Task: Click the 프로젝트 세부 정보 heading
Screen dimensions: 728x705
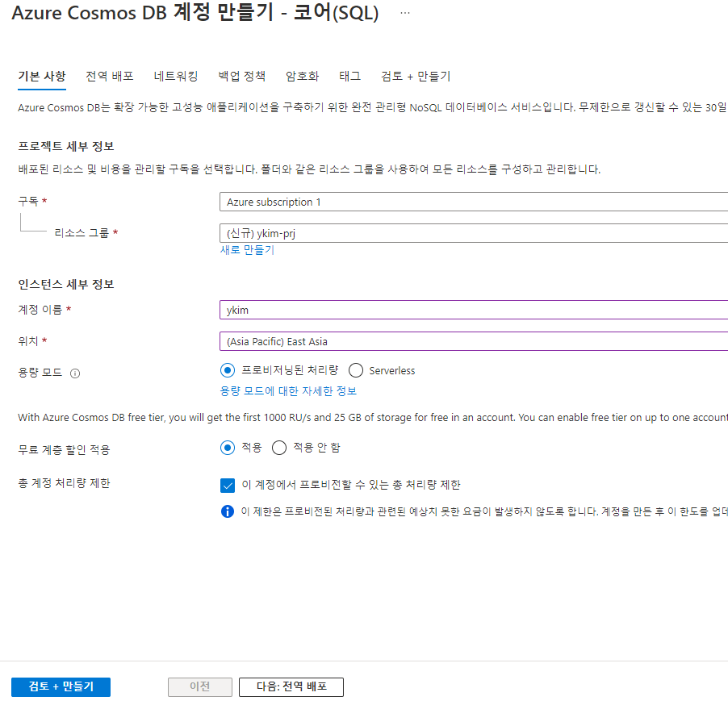Action: click(66, 146)
